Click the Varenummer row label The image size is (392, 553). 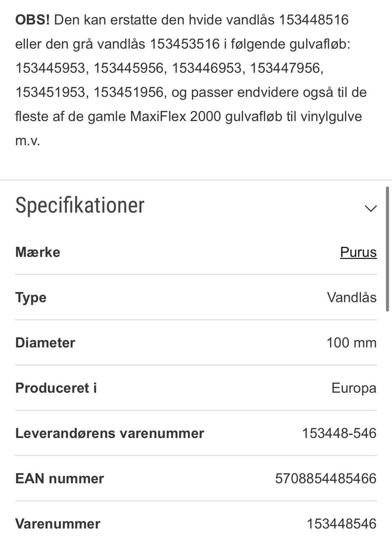58,524
